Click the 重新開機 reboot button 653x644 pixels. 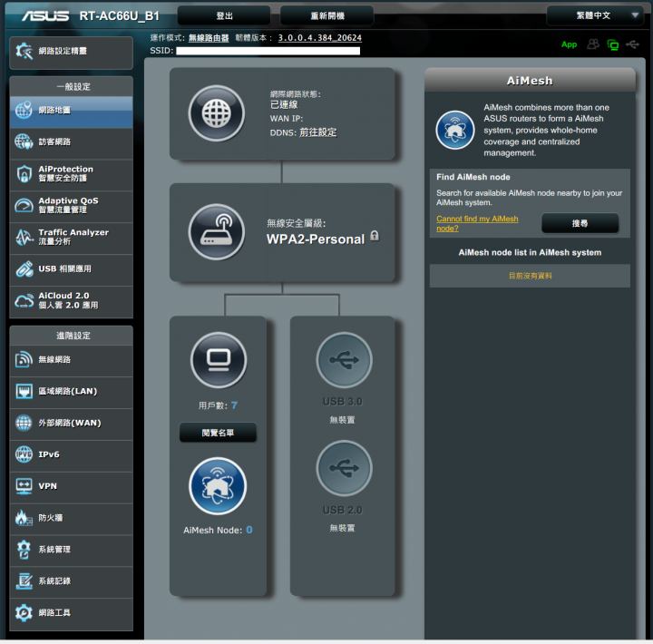pos(326,15)
